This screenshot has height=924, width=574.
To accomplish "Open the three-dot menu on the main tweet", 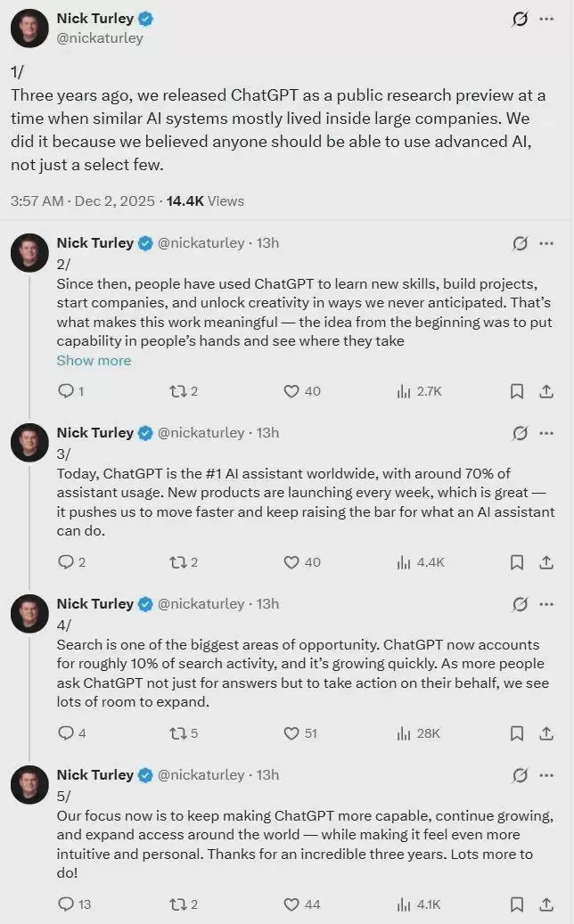I will click(546, 19).
